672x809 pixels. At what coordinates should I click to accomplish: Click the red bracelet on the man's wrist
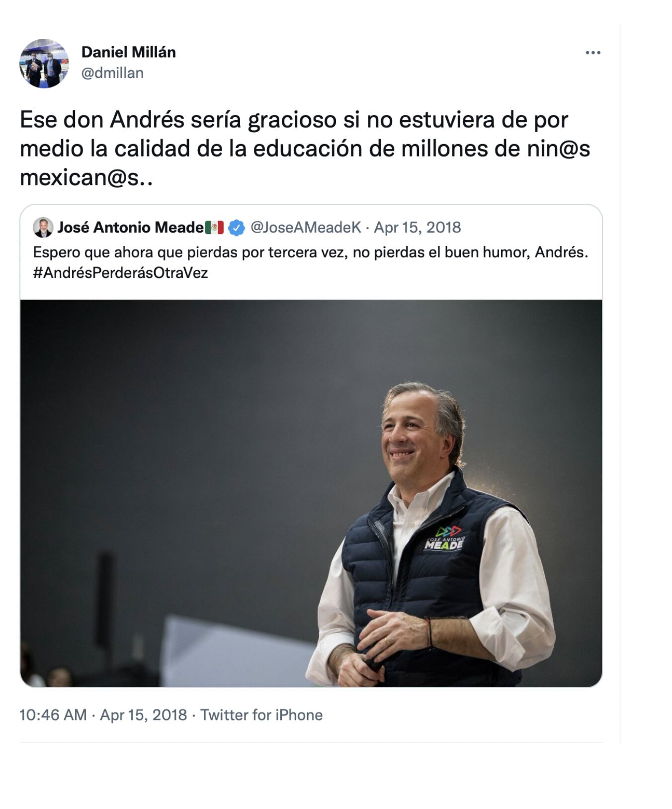click(428, 633)
